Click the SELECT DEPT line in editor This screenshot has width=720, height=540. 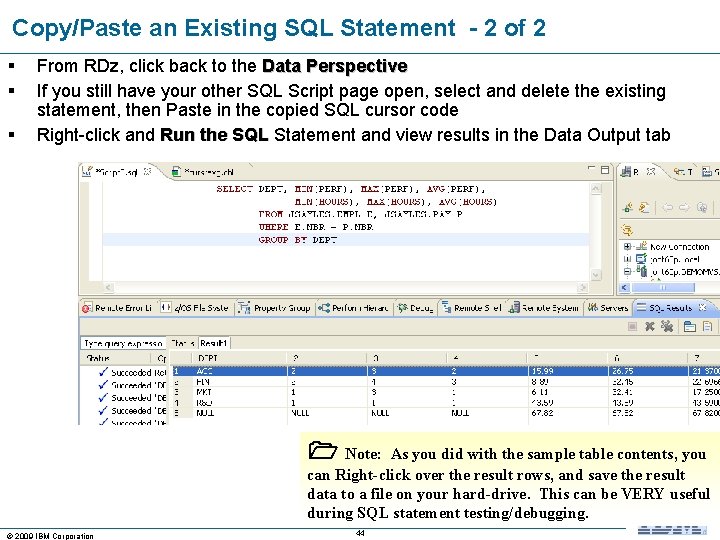point(351,189)
